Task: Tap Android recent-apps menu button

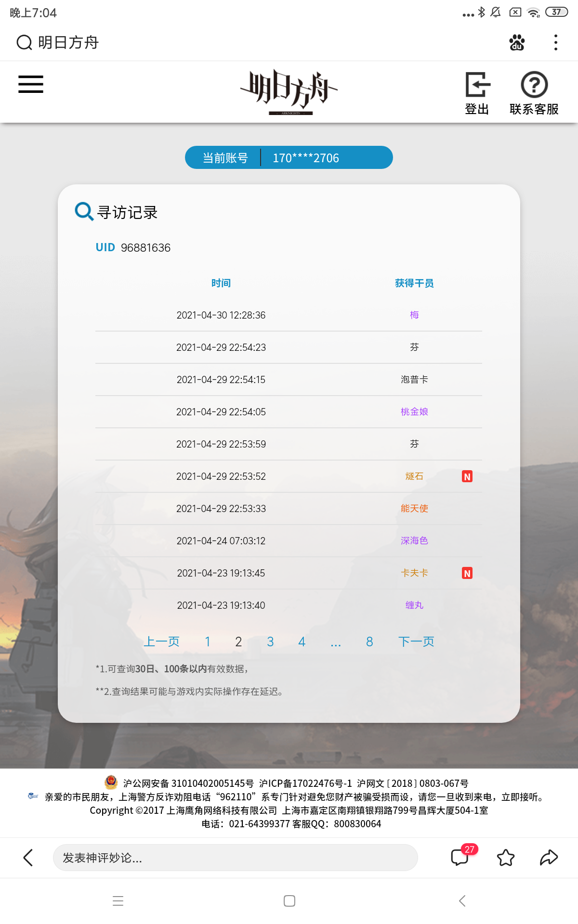Action: coord(118,901)
